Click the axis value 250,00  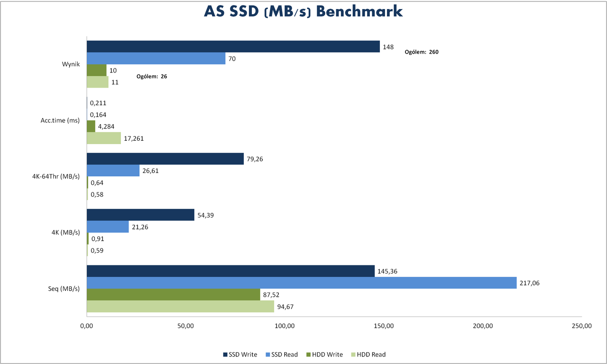pyautogui.click(x=582, y=326)
